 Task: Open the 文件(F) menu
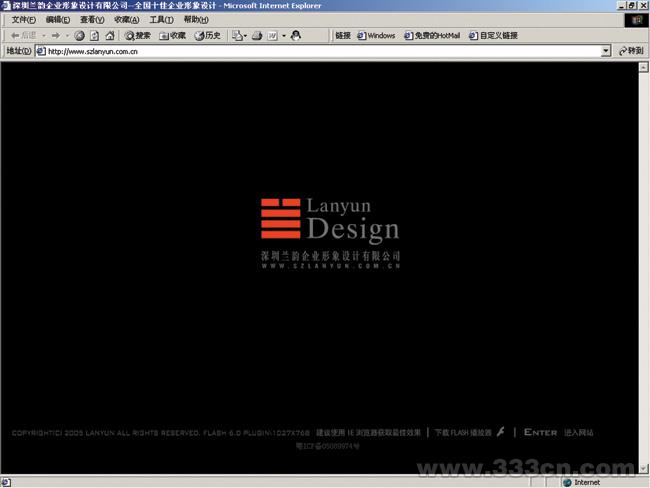pos(23,20)
